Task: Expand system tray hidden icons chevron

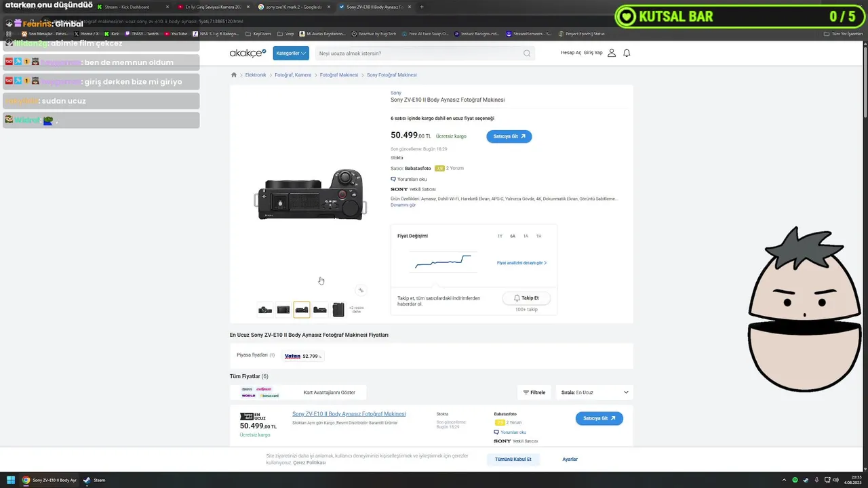Action: 785,480
